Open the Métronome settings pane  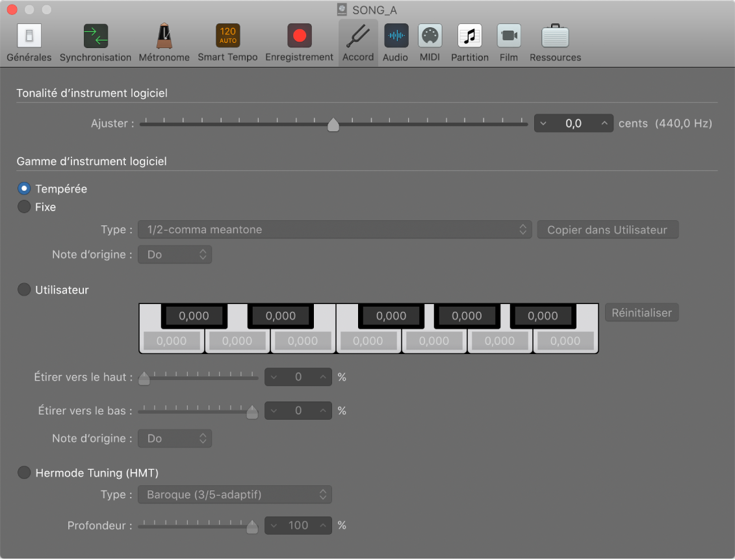point(164,43)
